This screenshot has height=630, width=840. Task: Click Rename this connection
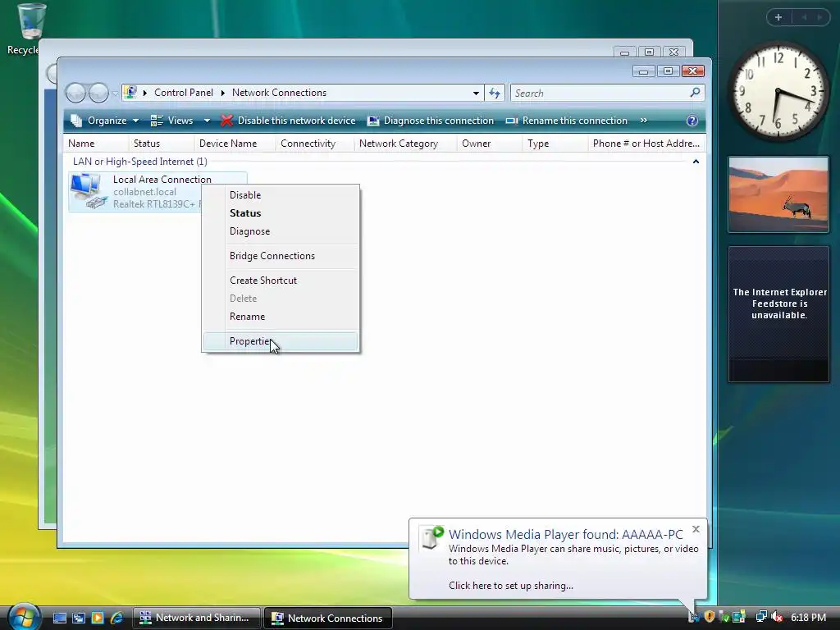566,121
